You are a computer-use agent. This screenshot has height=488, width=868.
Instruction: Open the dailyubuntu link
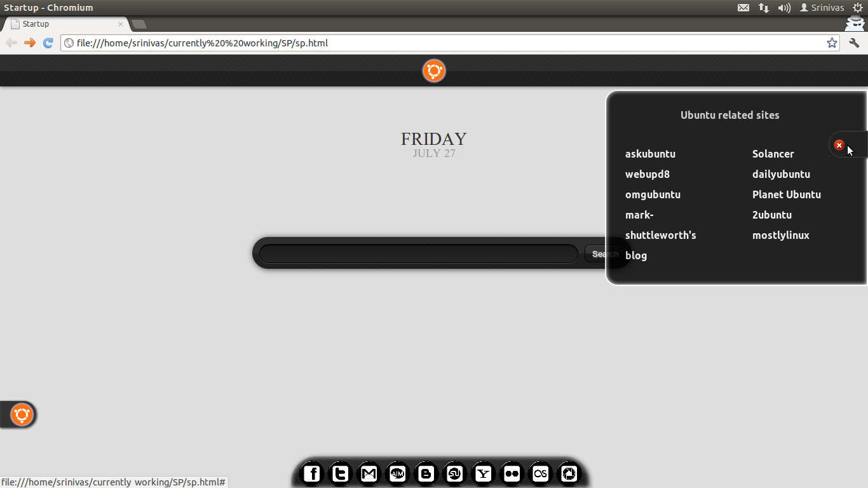(781, 174)
